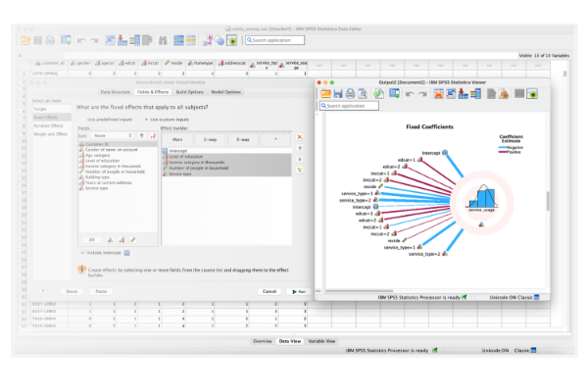The height and width of the screenshot is (392, 588).
Task: Expand the effect type dropdown after 3-way
Action: tap(274, 140)
